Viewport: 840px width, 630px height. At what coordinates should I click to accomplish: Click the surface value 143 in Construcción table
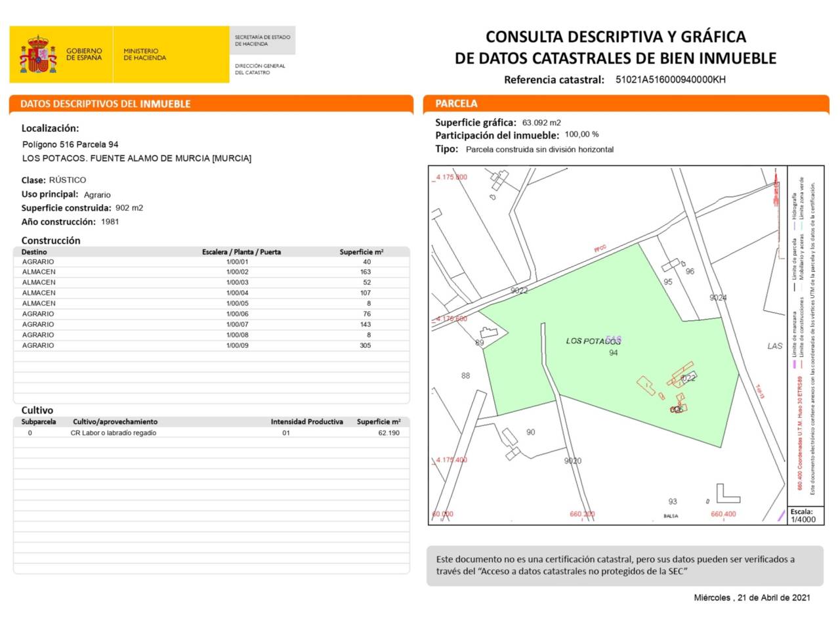366,325
